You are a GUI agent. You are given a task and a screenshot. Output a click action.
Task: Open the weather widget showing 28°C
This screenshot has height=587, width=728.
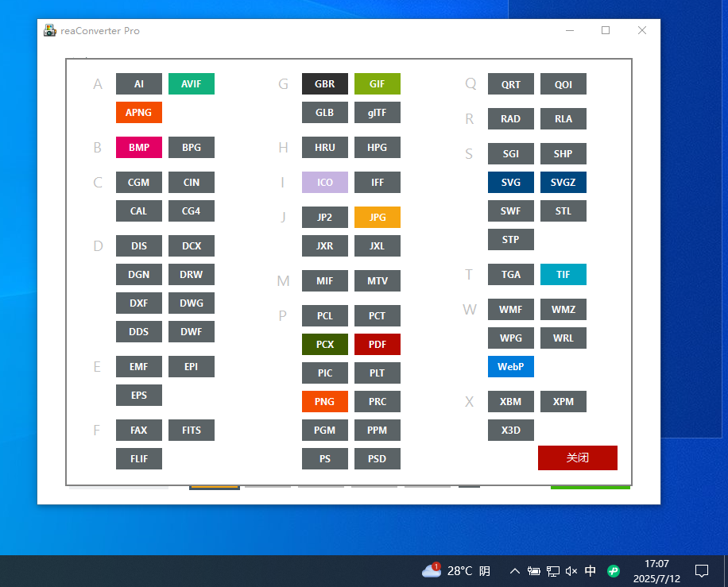tap(456, 570)
